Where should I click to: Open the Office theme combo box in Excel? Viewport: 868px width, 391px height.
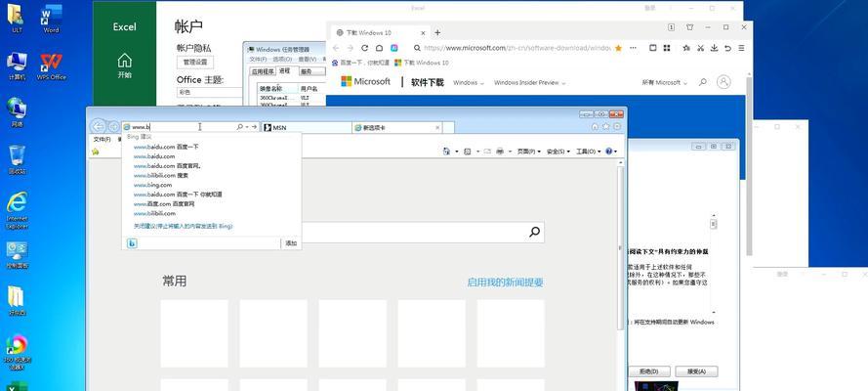click(210, 93)
